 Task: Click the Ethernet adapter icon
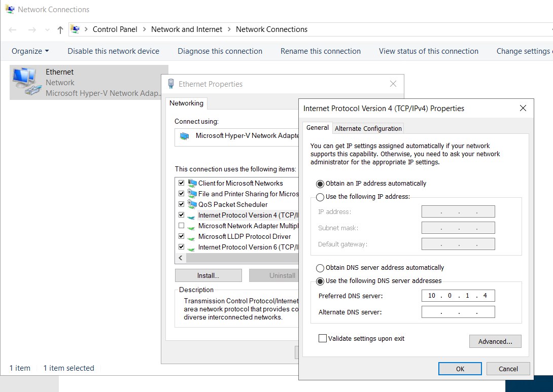(25, 80)
